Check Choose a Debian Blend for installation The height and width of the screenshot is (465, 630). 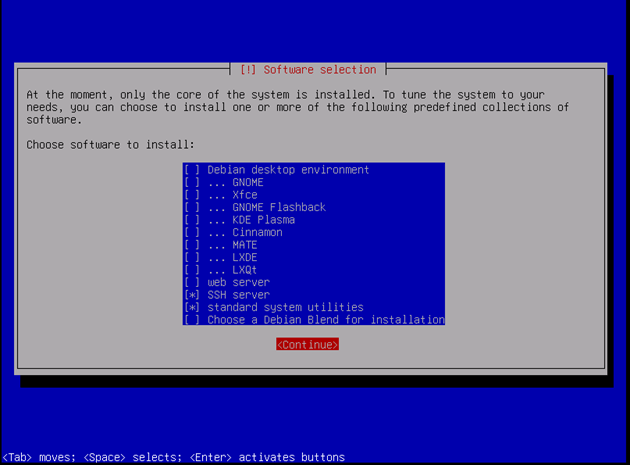tap(193, 320)
